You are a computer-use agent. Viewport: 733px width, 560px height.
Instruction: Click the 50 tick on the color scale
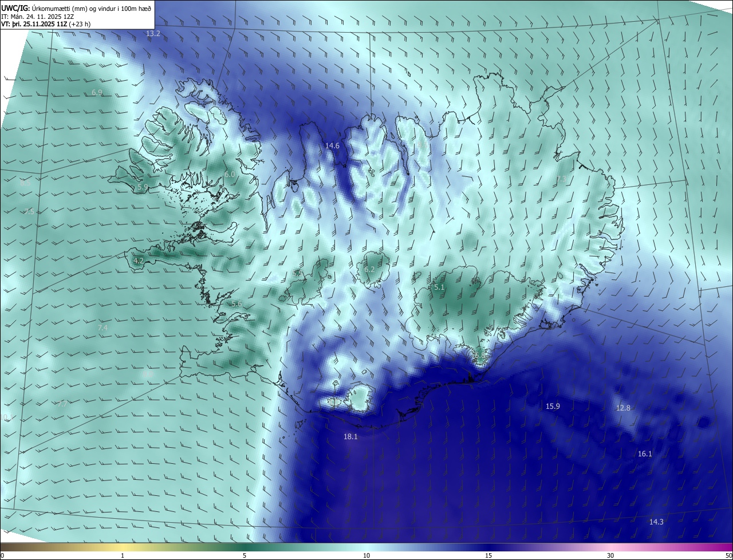728,555
